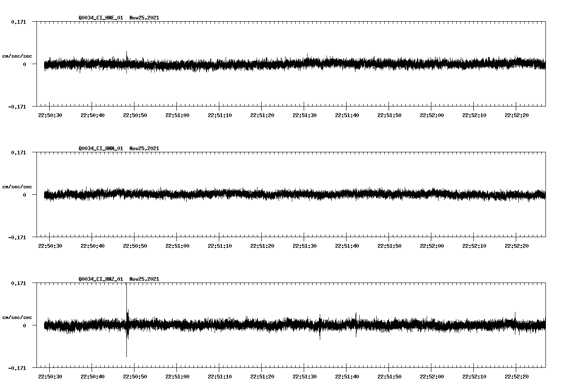This screenshot has width=576, height=392.
Task: Click the zero axis label of HNN plot
Action: point(25,195)
